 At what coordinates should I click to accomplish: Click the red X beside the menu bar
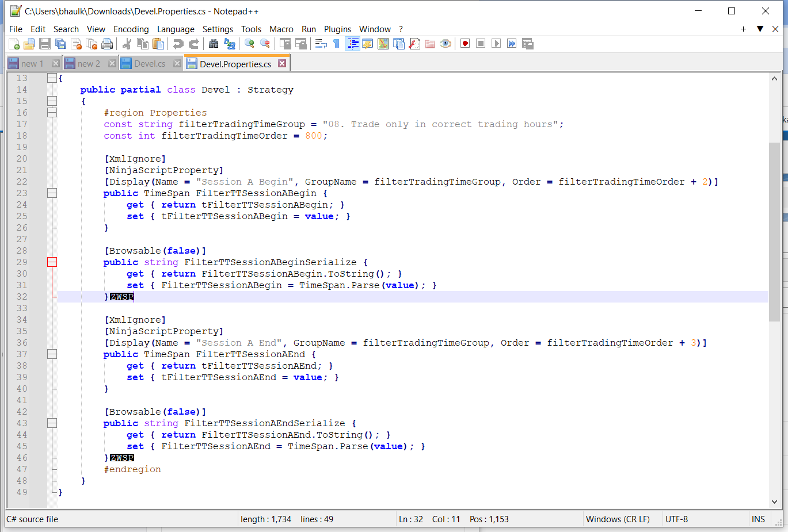tap(775, 29)
